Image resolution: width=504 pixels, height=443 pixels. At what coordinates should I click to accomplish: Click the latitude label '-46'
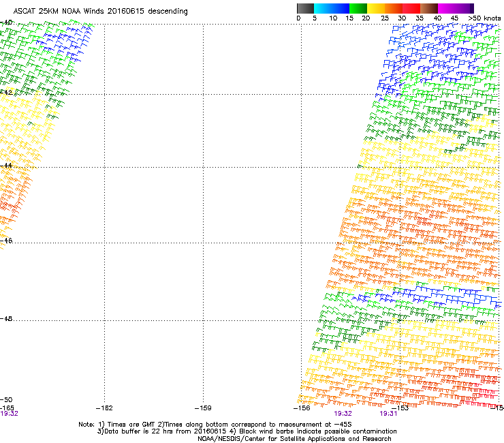6,241
